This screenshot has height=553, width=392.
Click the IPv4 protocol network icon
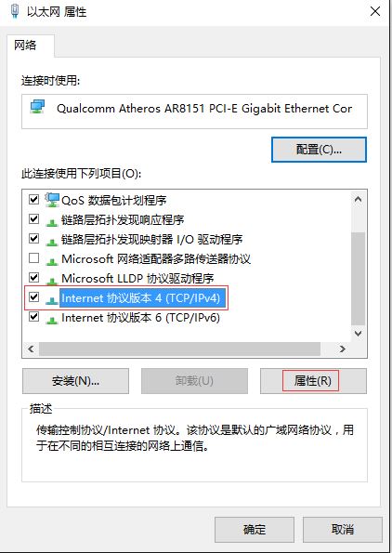(x=52, y=300)
